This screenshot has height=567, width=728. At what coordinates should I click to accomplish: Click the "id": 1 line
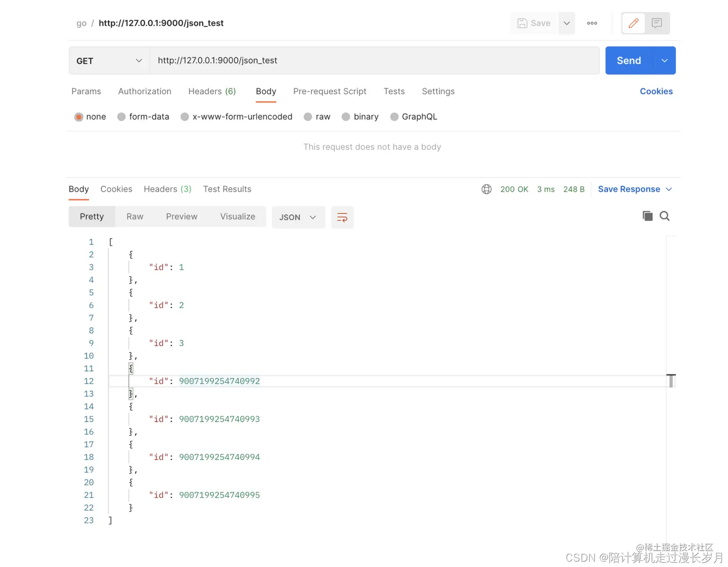167,268
